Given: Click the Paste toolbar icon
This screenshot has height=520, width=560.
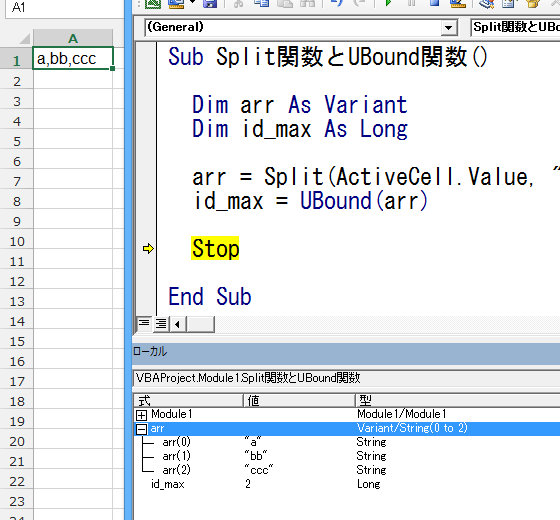Looking at the screenshot, I should coord(285,4).
